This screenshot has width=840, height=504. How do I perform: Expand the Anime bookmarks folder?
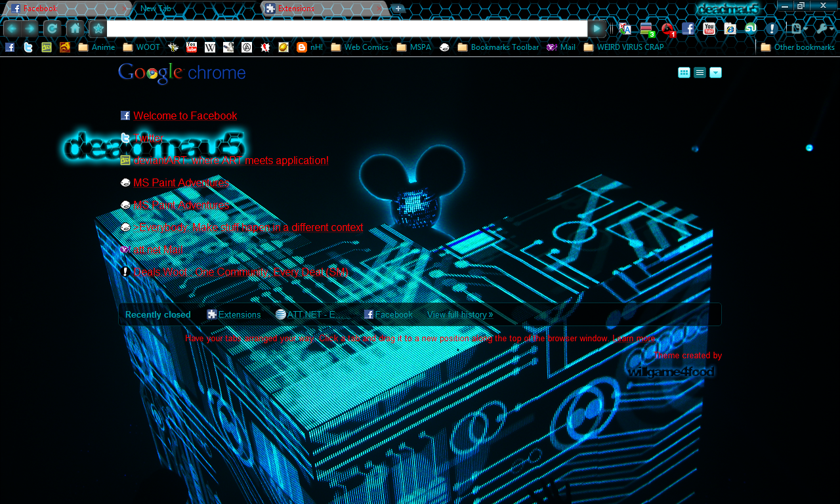96,47
